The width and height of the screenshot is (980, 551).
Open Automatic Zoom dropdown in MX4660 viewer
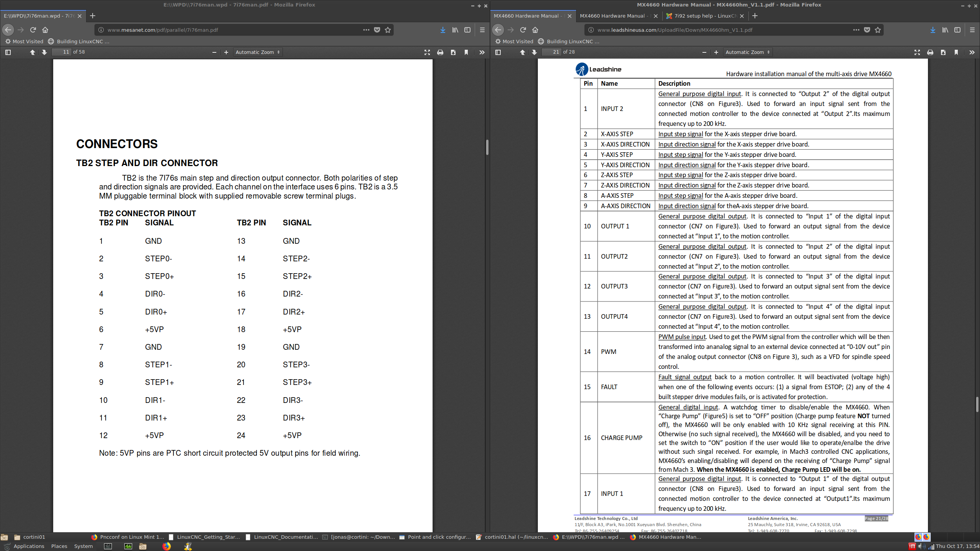748,52
